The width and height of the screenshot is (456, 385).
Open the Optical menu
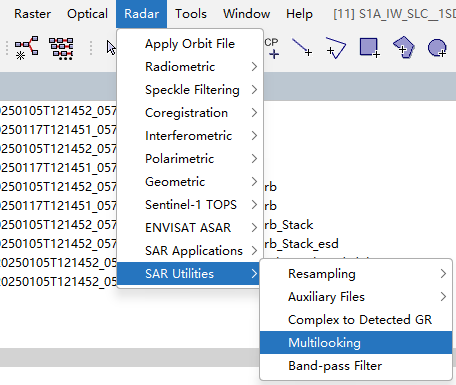pyautogui.click(x=87, y=14)
